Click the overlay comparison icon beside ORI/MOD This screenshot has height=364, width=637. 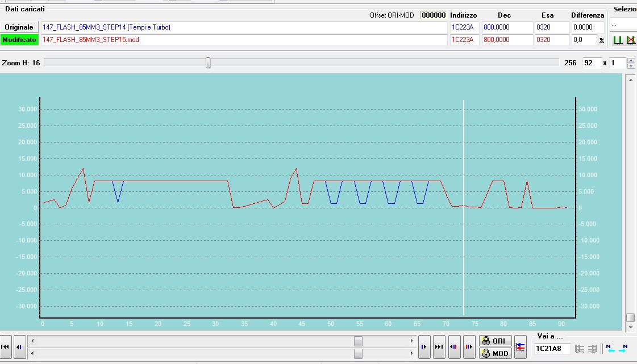tap(520, 347)
